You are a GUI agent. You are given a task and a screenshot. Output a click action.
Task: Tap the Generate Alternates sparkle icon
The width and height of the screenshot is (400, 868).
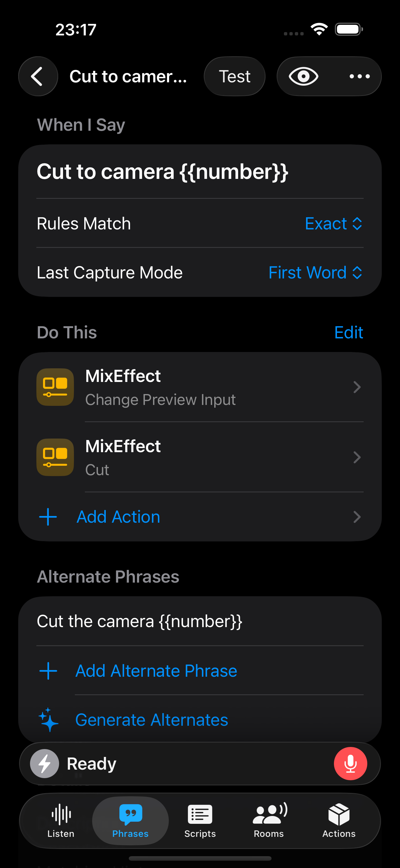pyautogui.click(x=48, y=720)
